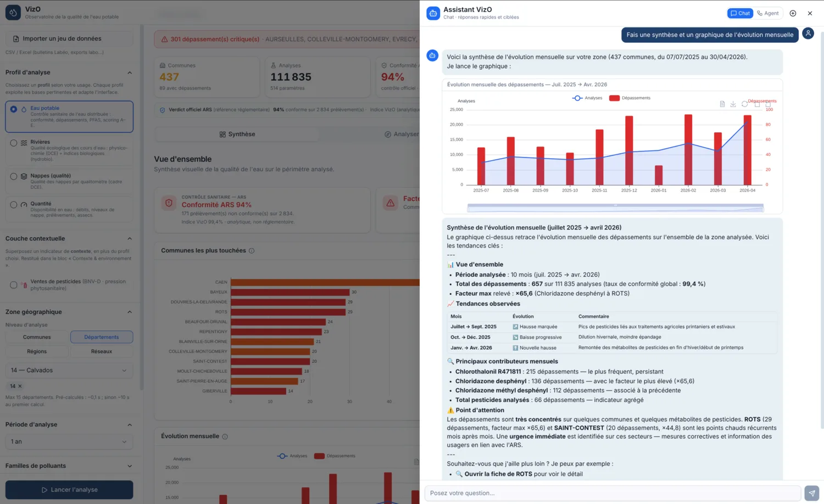Select the Départements analysis level

point(102,337)
